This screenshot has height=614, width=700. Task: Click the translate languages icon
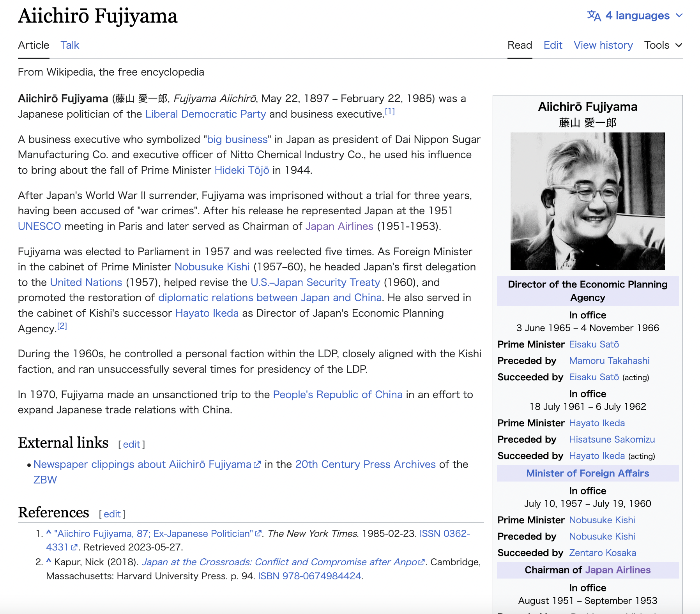pyautogui.click(x=594, y=16)
